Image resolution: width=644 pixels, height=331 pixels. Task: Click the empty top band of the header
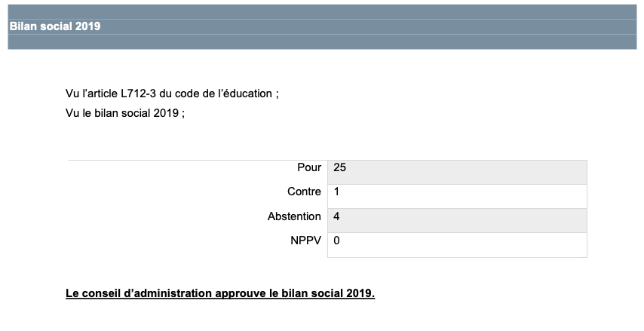click(322, 12)
